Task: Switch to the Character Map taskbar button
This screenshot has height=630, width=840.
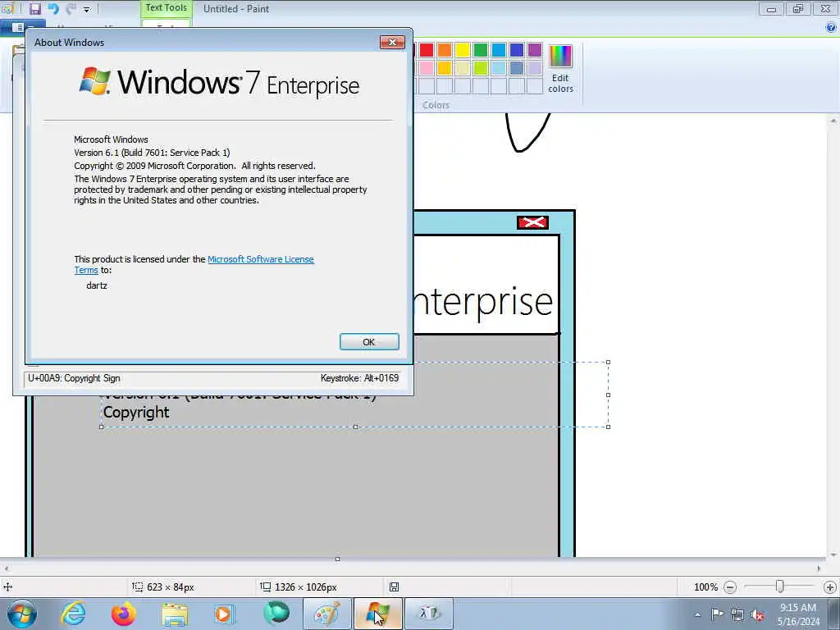Action: click(428, 614)
